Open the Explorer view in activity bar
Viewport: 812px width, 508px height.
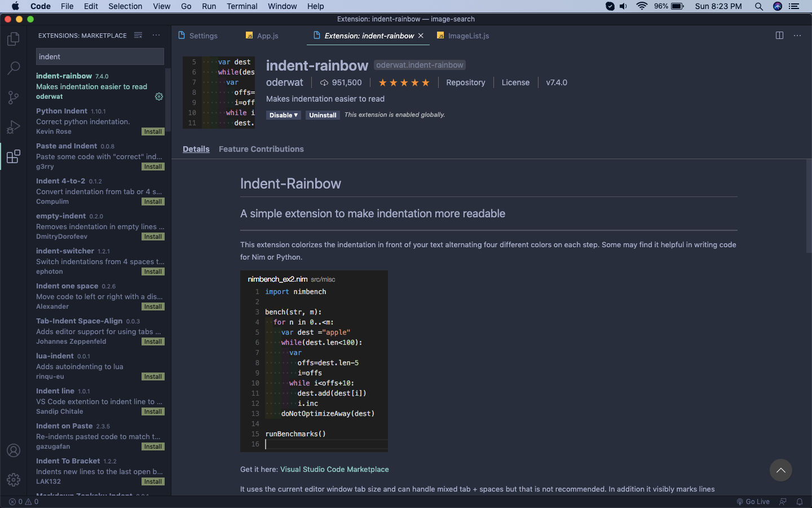(x=14, y=39)
